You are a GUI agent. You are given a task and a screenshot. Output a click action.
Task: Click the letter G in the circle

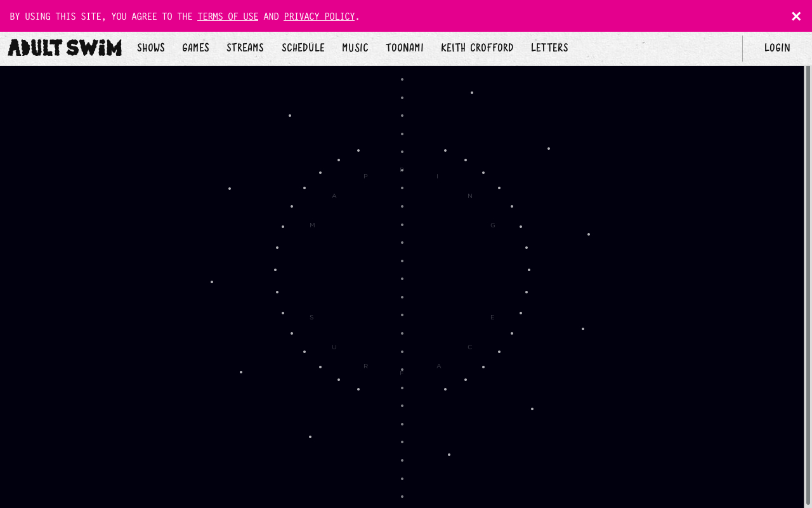click(x=493, y=225)
